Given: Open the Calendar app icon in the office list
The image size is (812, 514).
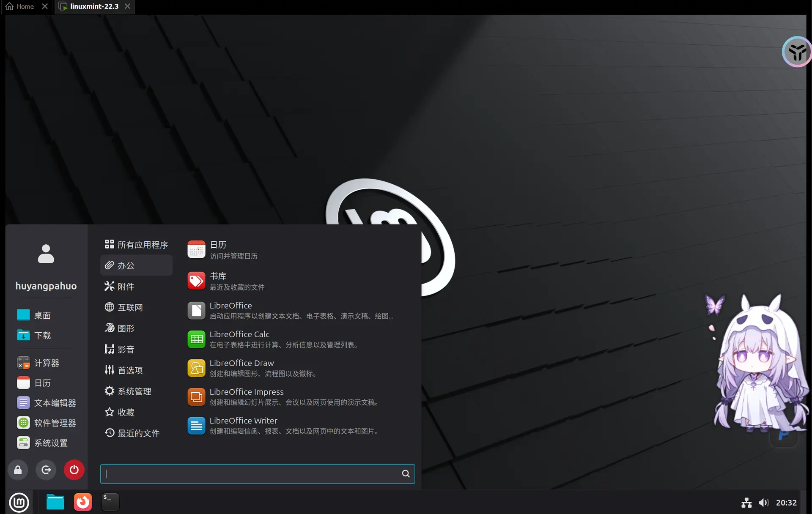Looking at the screenshot, I should [x=196, y=249].
